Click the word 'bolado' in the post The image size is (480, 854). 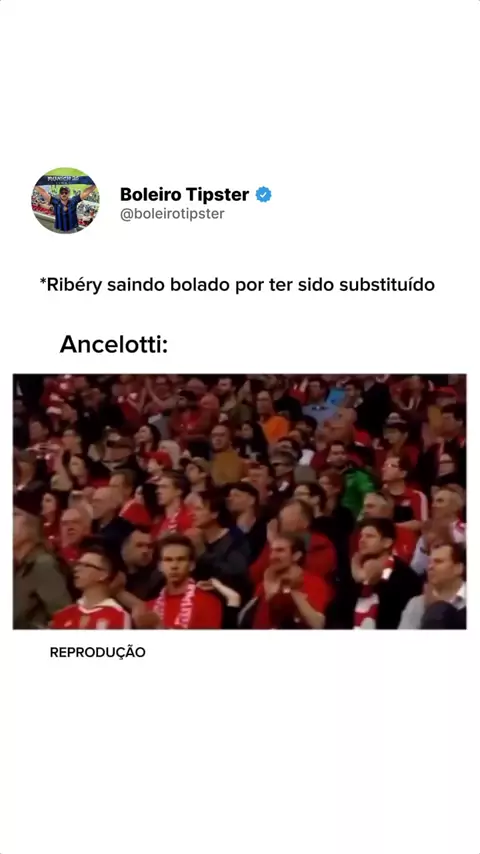click(x=200, y=285)
